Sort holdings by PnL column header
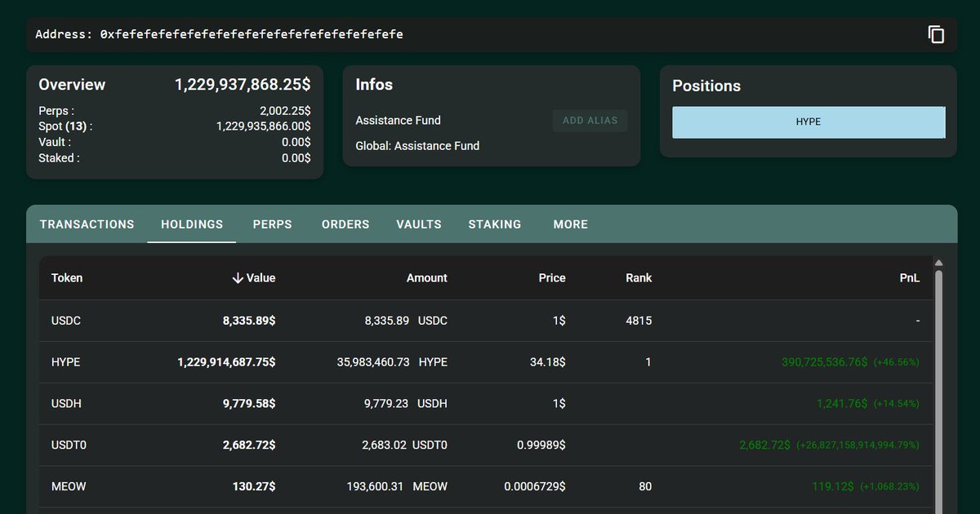Image resolution: width=980 pixels, height=514 pixels. point(910,278)
